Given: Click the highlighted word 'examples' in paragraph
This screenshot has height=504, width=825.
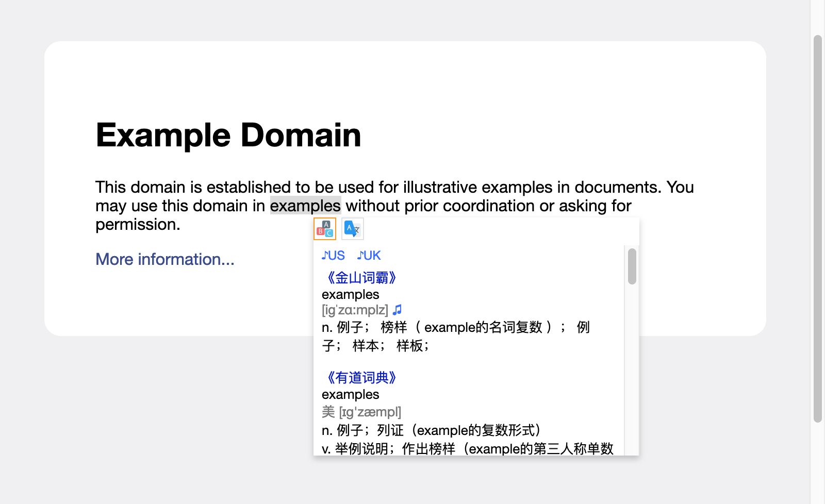Looking at the screenshot, I should (x=305, y=206).
